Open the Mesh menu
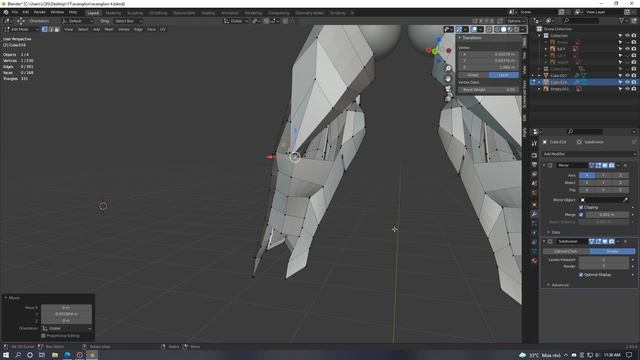The height and width of the screenshot is (360, 640). [109, 29]
